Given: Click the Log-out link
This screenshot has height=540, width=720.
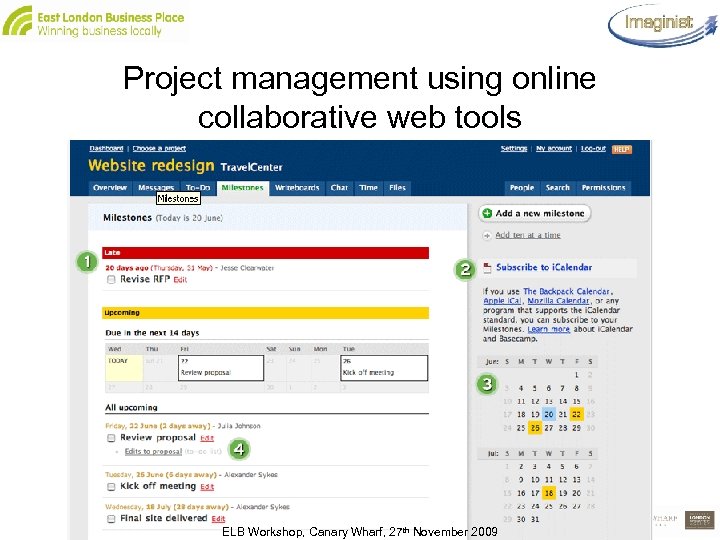Looking at the screenshot, I should coord(593,148).
